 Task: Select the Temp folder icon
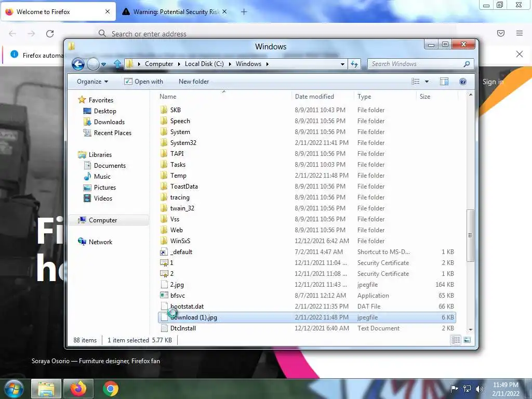point(164,175)
